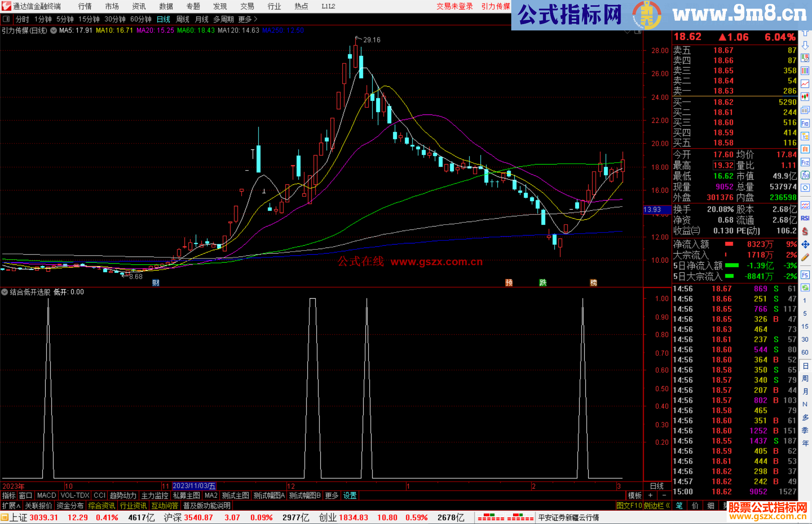Image resolution: width=812 pixels, height=524 pixels.
Task: Click the 交易未登录 login link
Action: coord(455,6)
